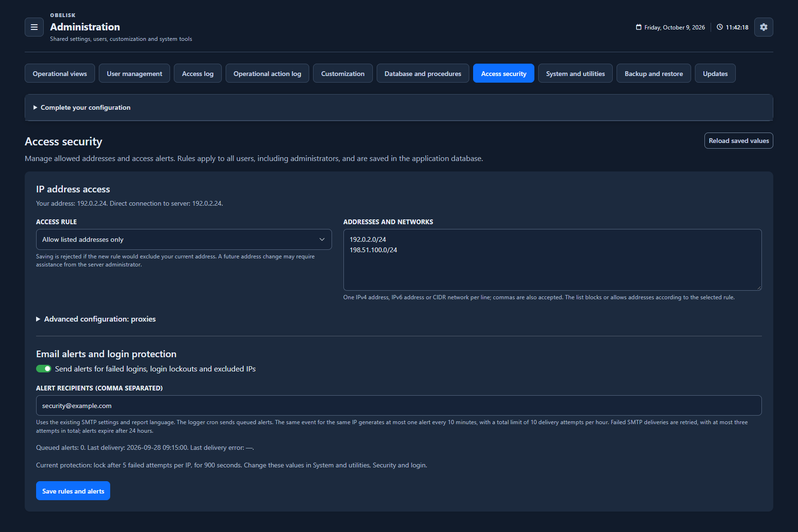Click the Current protection lock info line
Image resolution: width=798 pixels, height=532 pixels.
(x=231, y=465)
